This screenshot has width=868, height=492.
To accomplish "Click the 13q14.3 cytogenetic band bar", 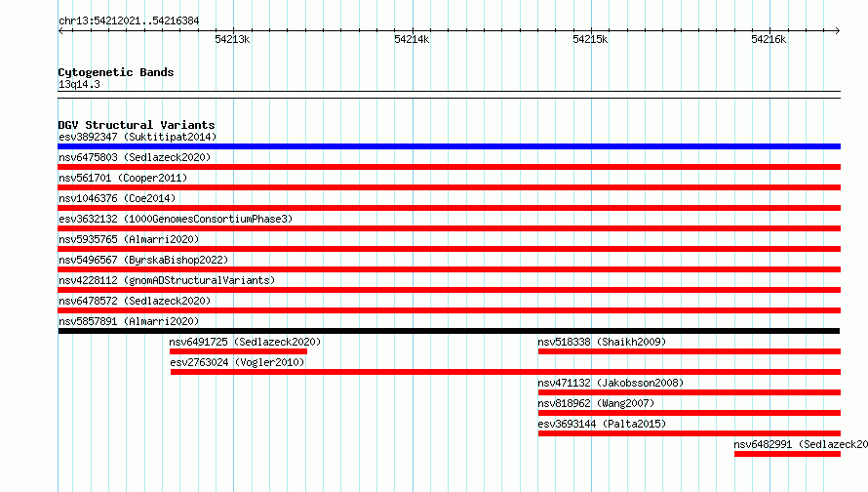I will (x=449, y=95).
